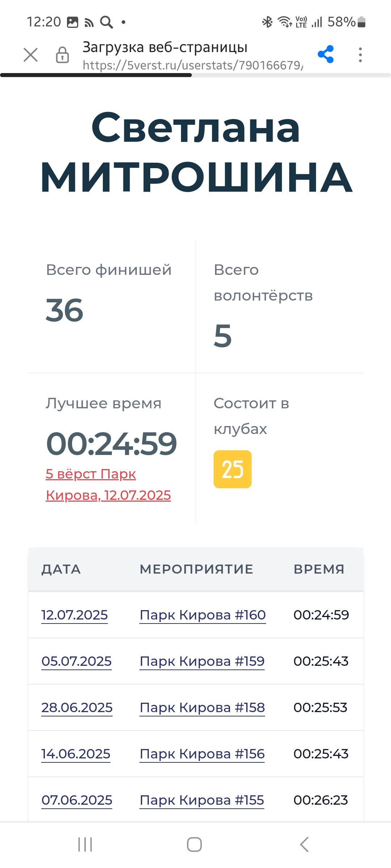Tap the 5verst.ru URL address bar
The height and width of the screenshot is (868, 391).
pyautogui.click(x=193, y=65)
